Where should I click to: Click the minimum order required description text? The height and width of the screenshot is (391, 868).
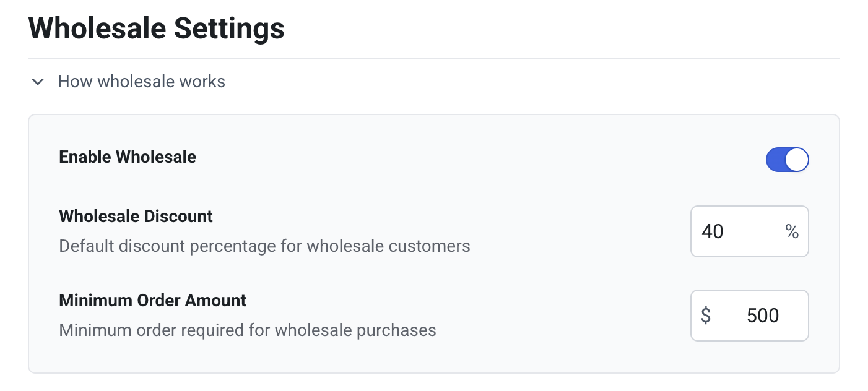point(248,330)
